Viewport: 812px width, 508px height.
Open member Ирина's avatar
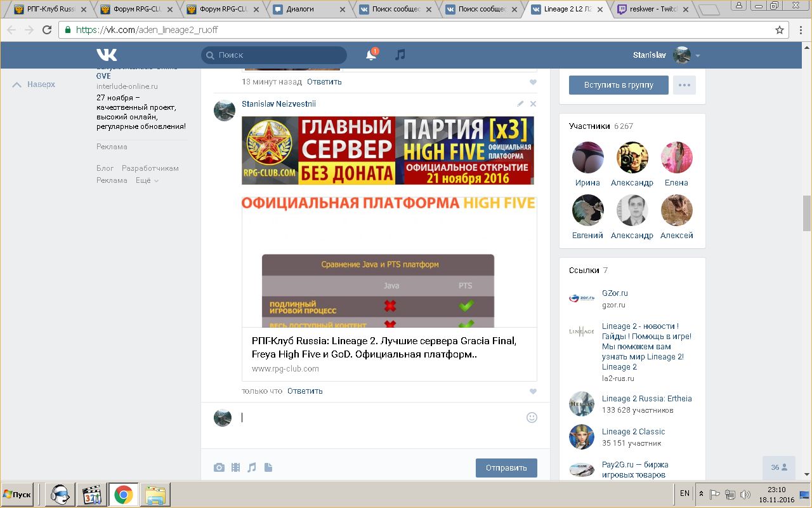(588, 157)
